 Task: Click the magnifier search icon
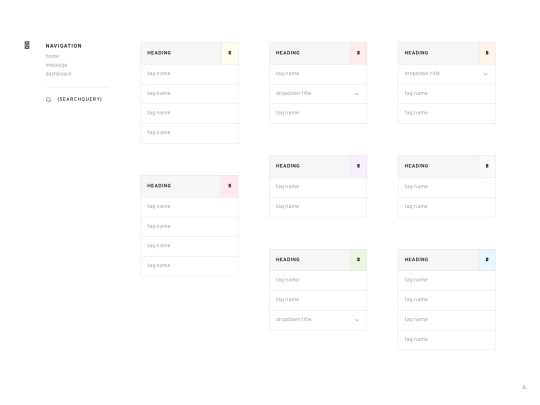click(49, 100)
